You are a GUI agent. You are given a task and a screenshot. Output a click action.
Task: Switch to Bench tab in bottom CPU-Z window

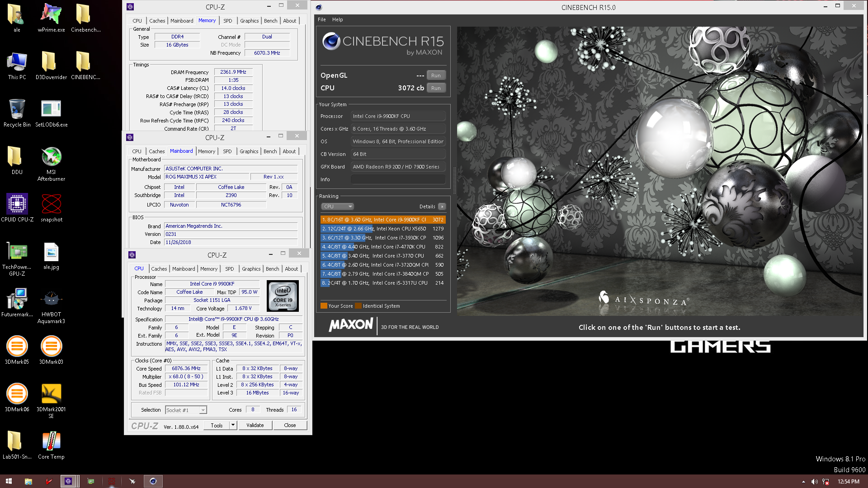272,269
